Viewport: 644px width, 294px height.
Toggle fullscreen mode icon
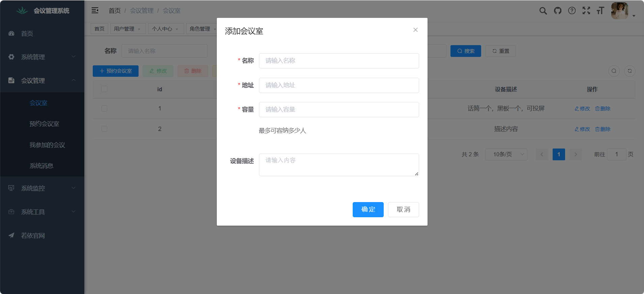[x=586, y=11]
